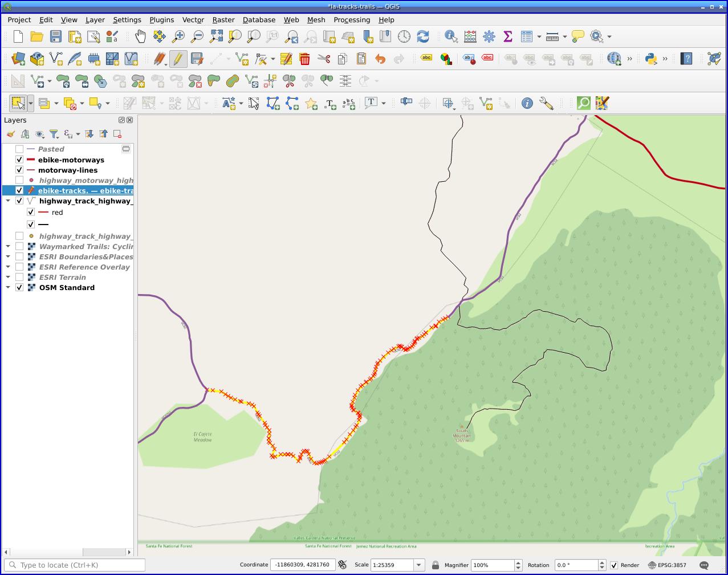Viewport: 728px width, 575px height.
Task: Click the Refresh map icon
Action: point(422,37)
